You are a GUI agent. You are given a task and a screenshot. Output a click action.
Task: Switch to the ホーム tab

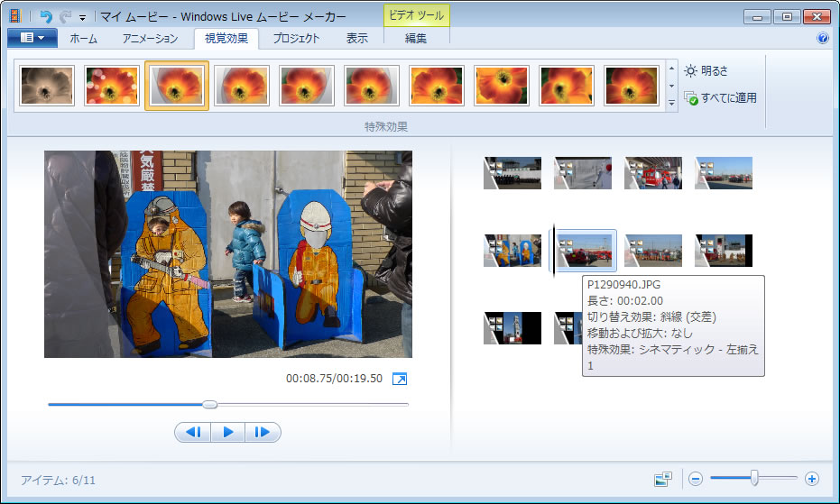point(84,39)
